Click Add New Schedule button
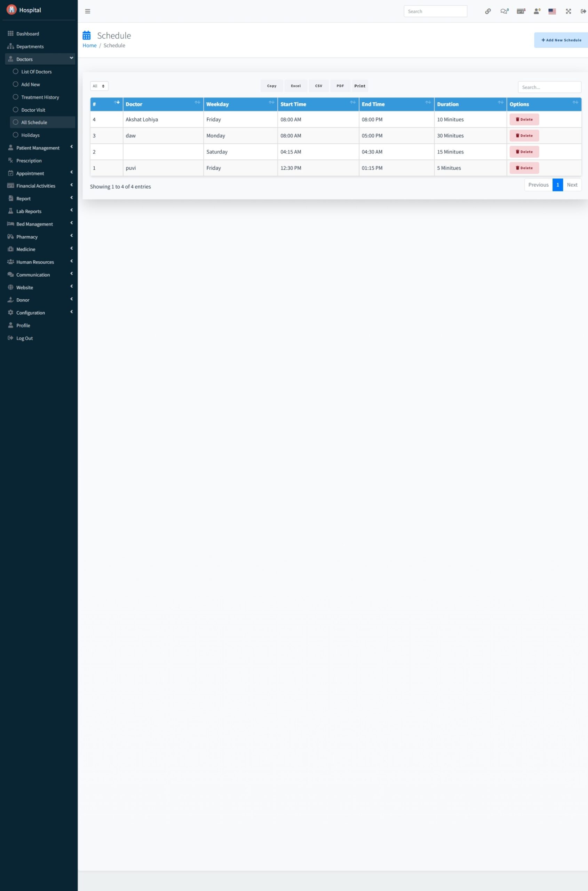588x891 pixels. 561,40
